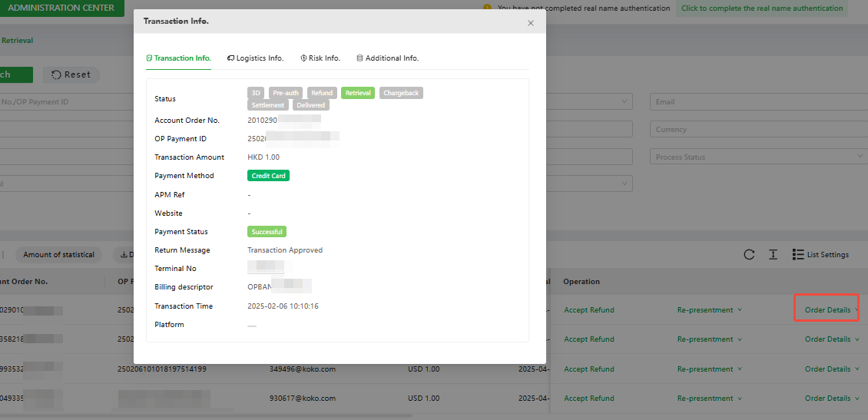Click the Retrieval breadcrumb label
The width and height of the screenshot is (868, 420).
pyautogui.click(x=17, y=41)
